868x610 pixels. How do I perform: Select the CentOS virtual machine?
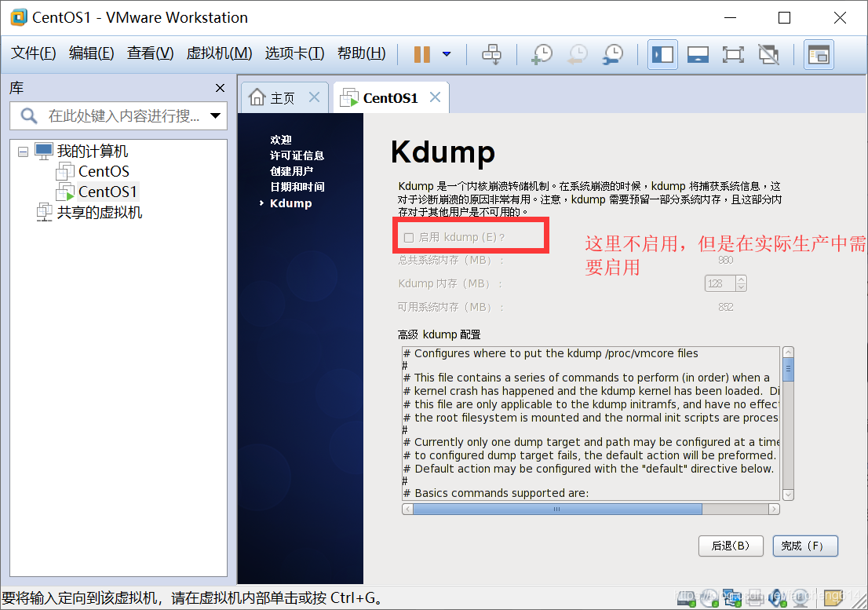(x=104, y=172)
